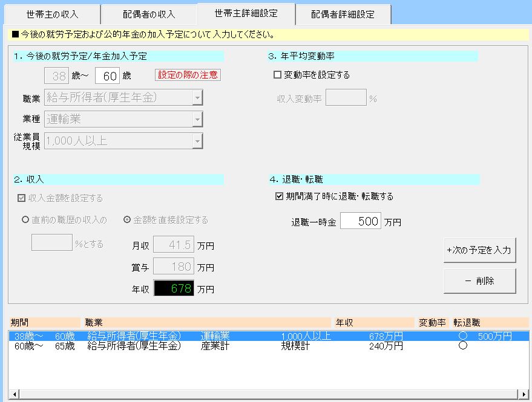Click the − 削除 button

coord(479,280)
